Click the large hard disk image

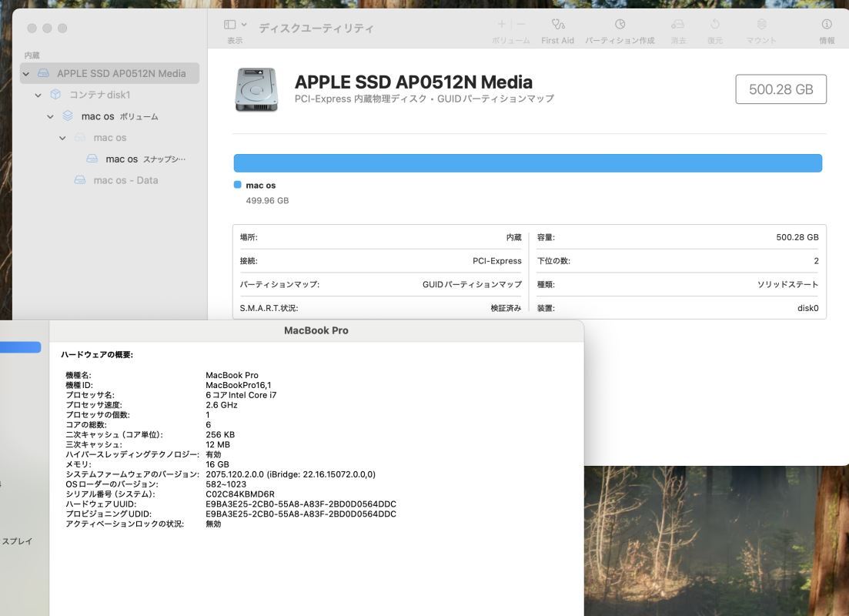(256, 89)
